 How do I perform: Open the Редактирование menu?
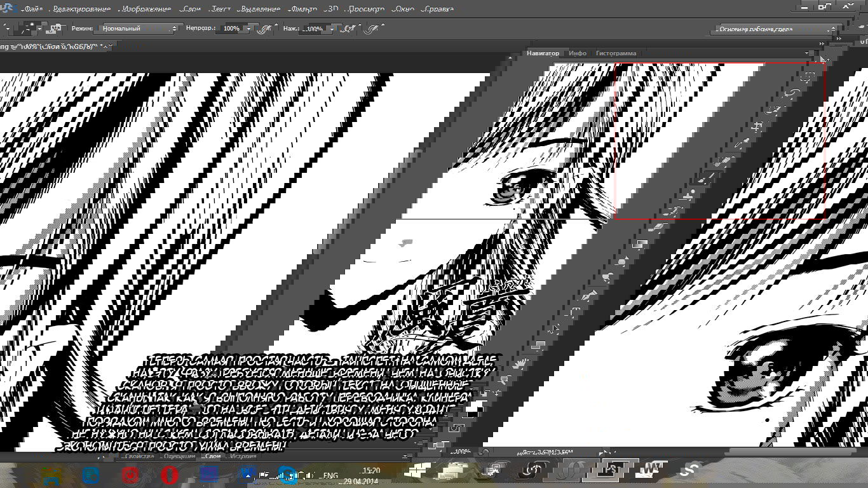[x=81, y=10]
